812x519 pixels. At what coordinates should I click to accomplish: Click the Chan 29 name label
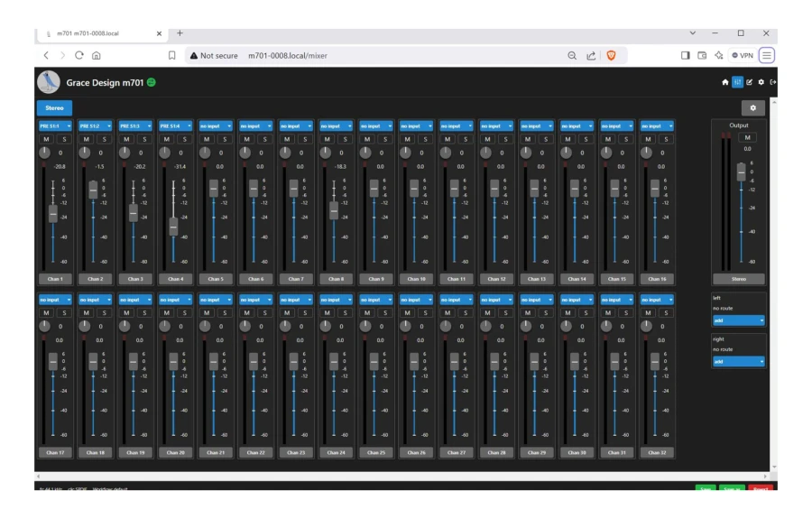tap(537, 452)
